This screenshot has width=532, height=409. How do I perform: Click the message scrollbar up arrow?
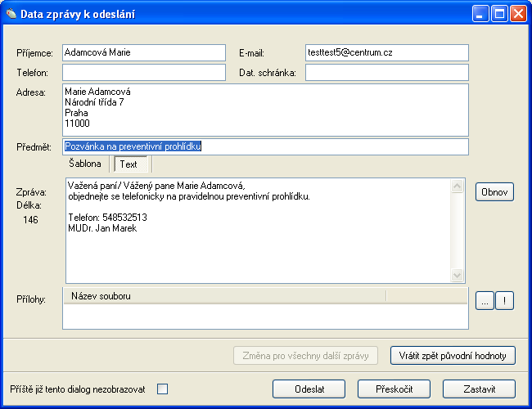(458, 186)
